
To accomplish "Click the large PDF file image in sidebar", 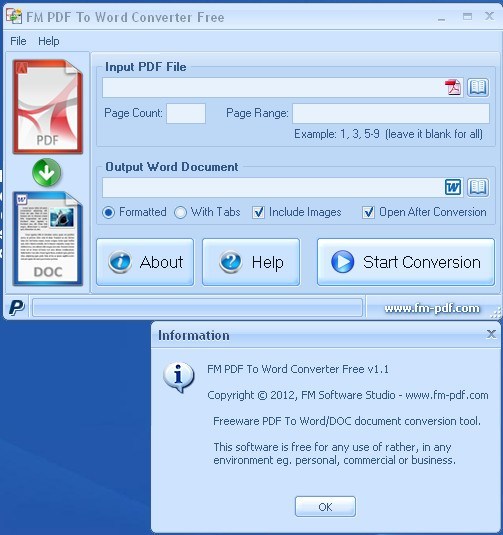I will [48, 106].
